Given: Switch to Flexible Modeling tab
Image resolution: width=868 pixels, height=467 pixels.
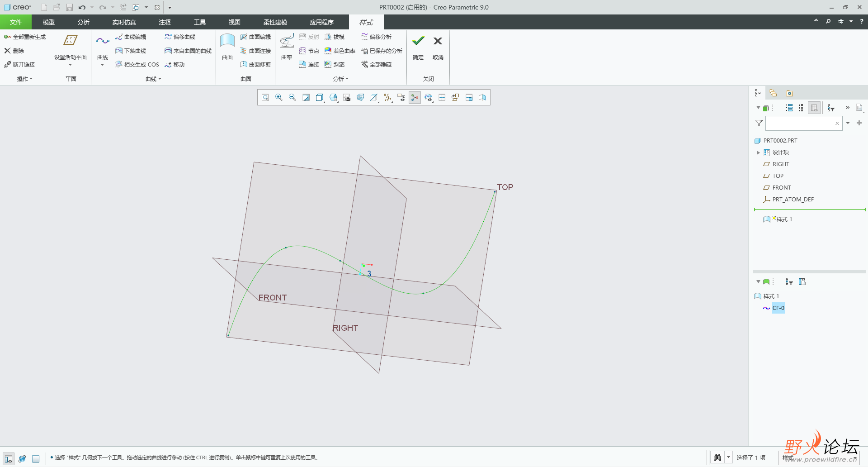Looking at the screenshot, I should 275,22.
